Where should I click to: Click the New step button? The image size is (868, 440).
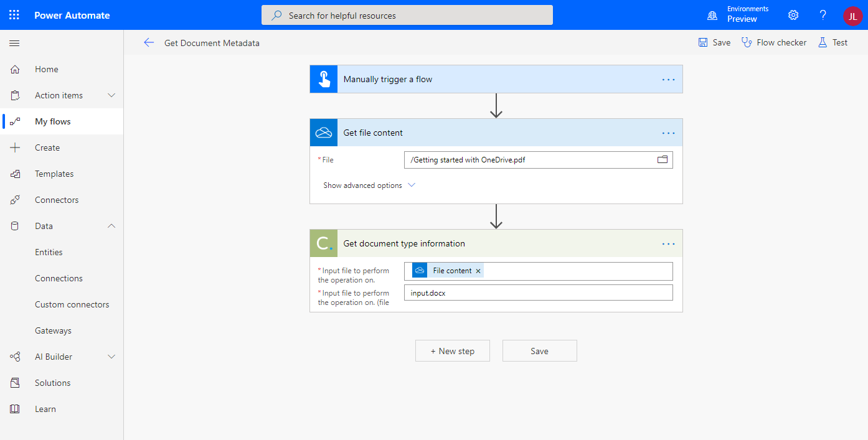(453, 350)
